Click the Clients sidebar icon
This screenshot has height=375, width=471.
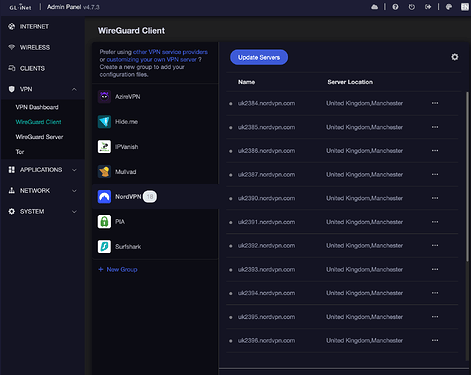tap(12, 68)
